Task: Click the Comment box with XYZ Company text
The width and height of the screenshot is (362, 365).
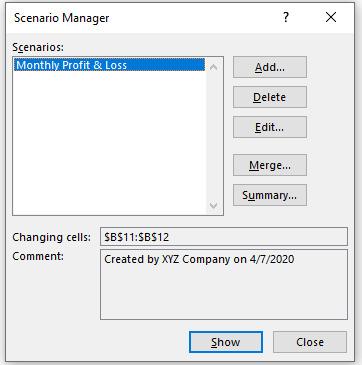Action: (224, 284)
